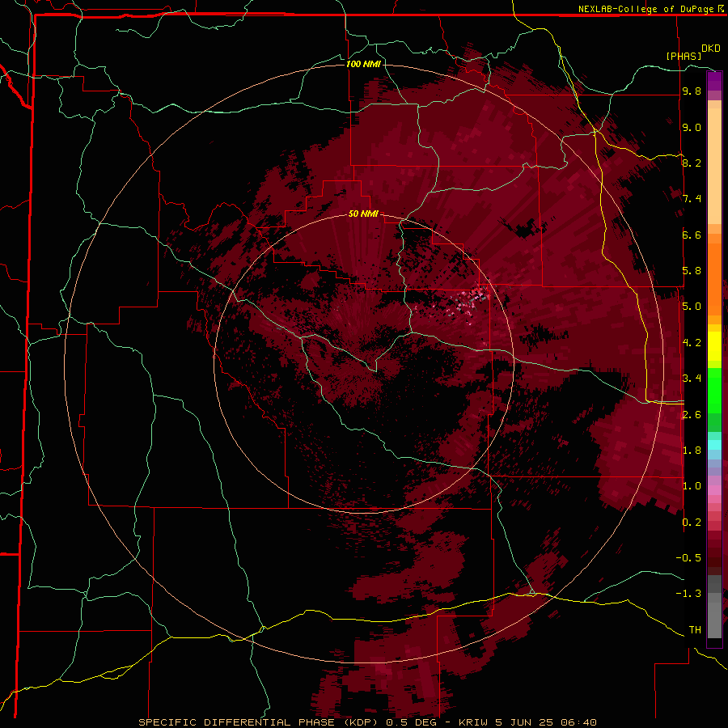
Task: Click the 06:40 timestamp in caption
Action: 578,722
